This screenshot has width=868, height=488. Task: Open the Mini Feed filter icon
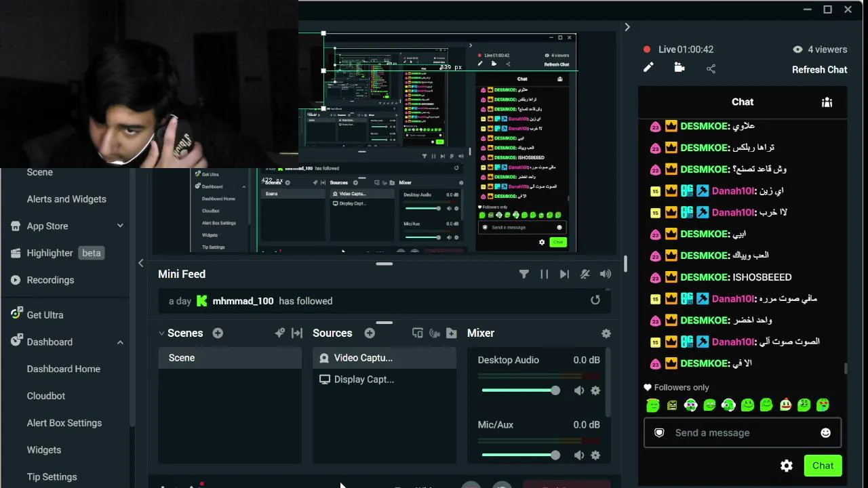[524, 274]
